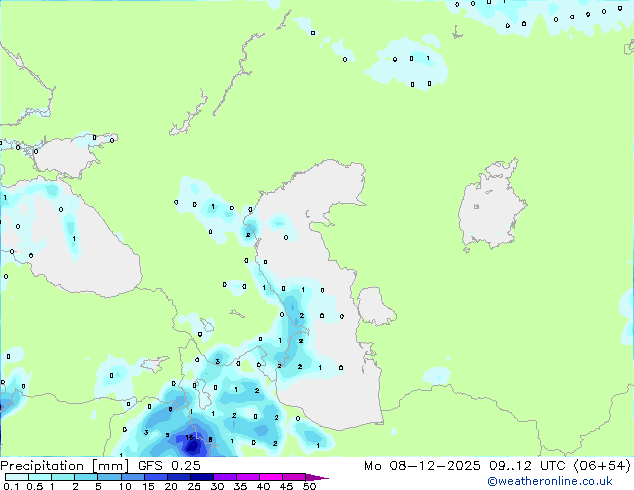634x490 pixels.
Task: Click the 40–45 mm magenta legend swatch
Action: click(271, 477)
